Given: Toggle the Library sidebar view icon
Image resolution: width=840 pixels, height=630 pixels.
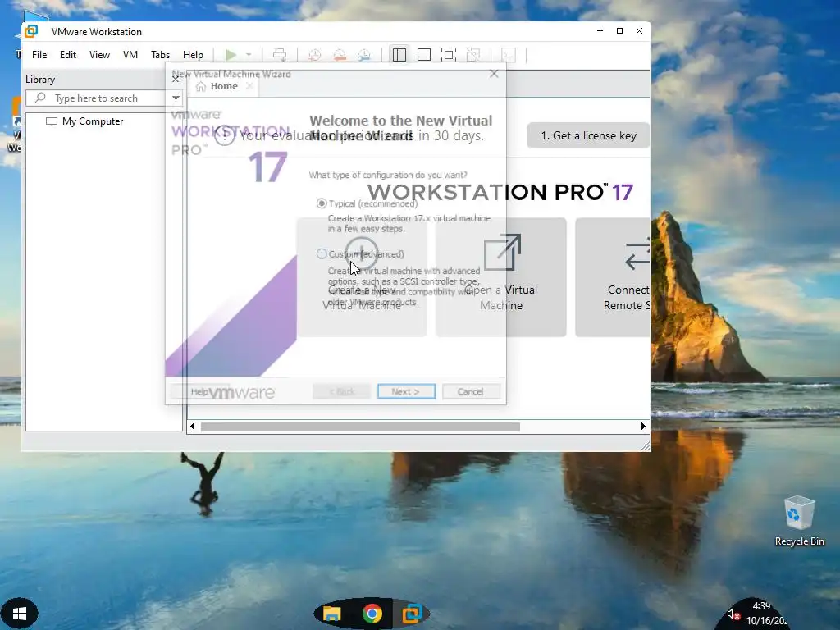Looking at the screenshot, I should pyautogui.click(x=399, y=55).
